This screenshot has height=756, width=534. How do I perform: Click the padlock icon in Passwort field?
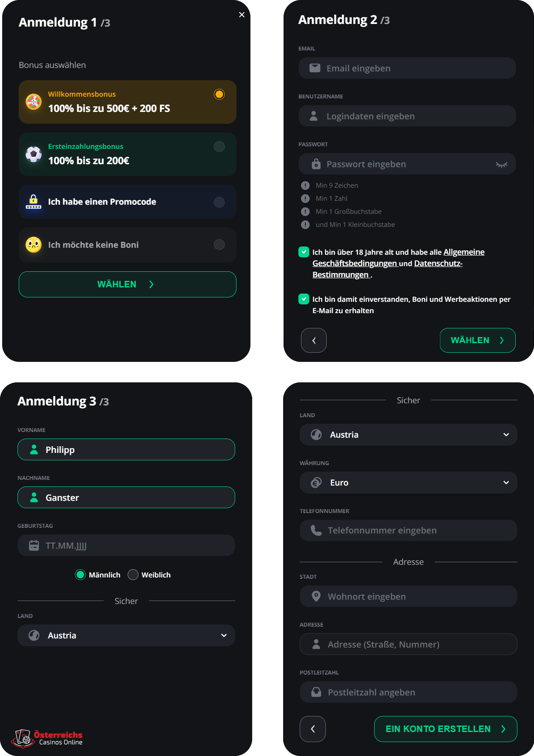[316, 164]
